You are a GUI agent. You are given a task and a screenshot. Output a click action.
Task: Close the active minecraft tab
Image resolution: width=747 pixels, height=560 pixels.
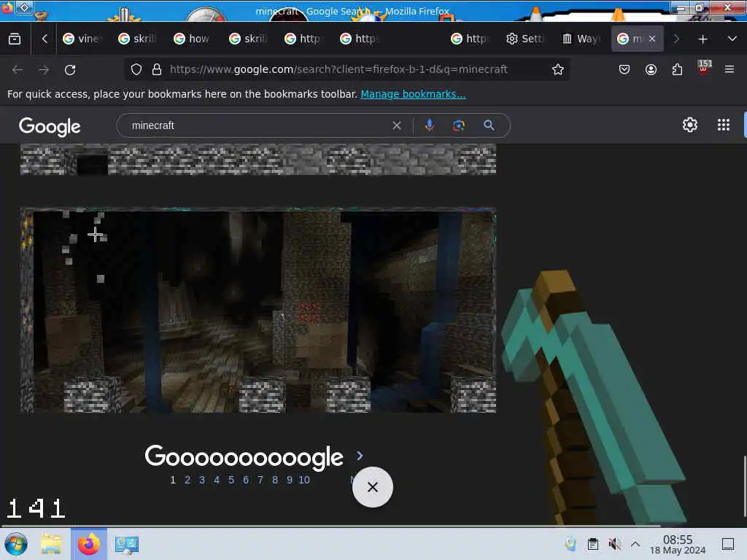[651, 39]
